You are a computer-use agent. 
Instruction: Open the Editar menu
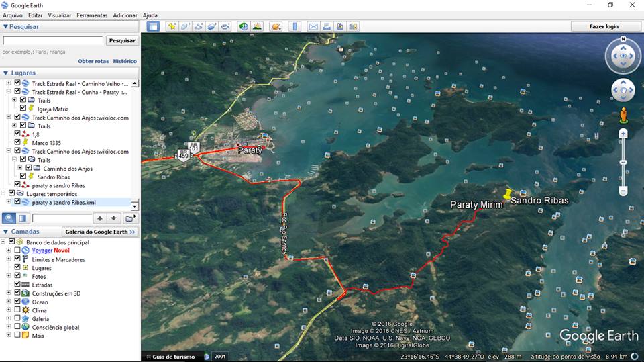[36, 15]
